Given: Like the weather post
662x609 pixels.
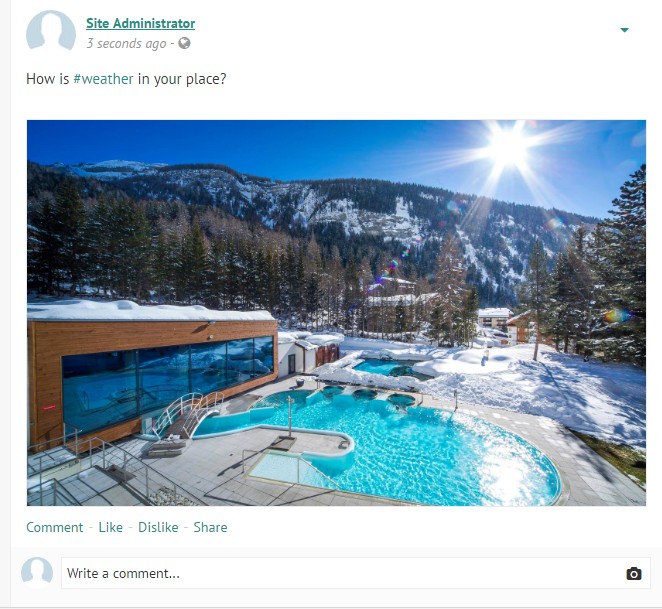Looking at the screenshot, I should (111, 527).
